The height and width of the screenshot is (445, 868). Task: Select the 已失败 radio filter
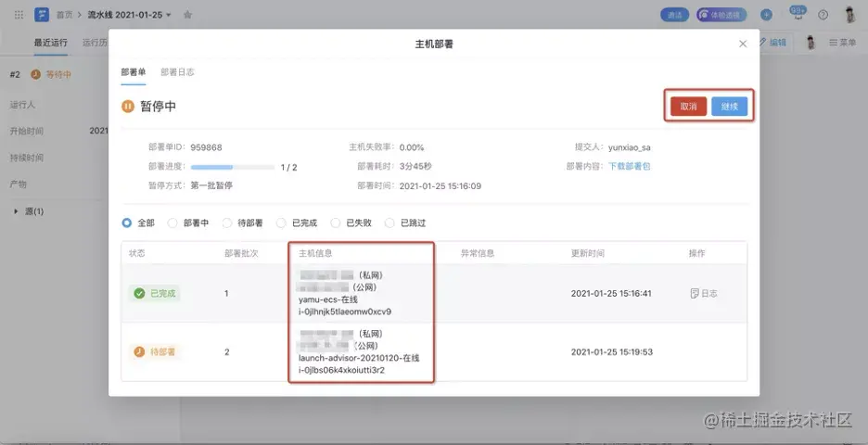pyautogui.click(x=336, y=223)
